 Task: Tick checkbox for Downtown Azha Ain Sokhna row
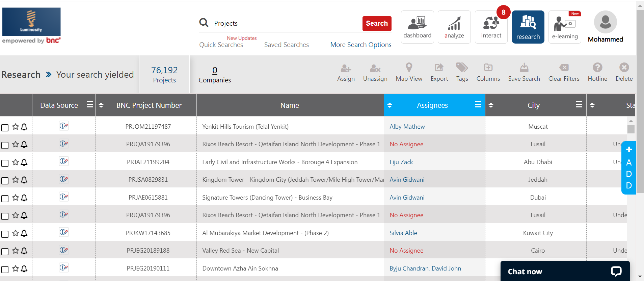[x=5, y=270]
